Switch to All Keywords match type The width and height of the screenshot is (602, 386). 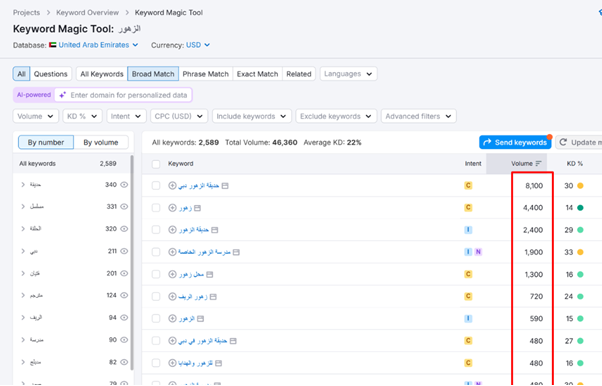102,74
